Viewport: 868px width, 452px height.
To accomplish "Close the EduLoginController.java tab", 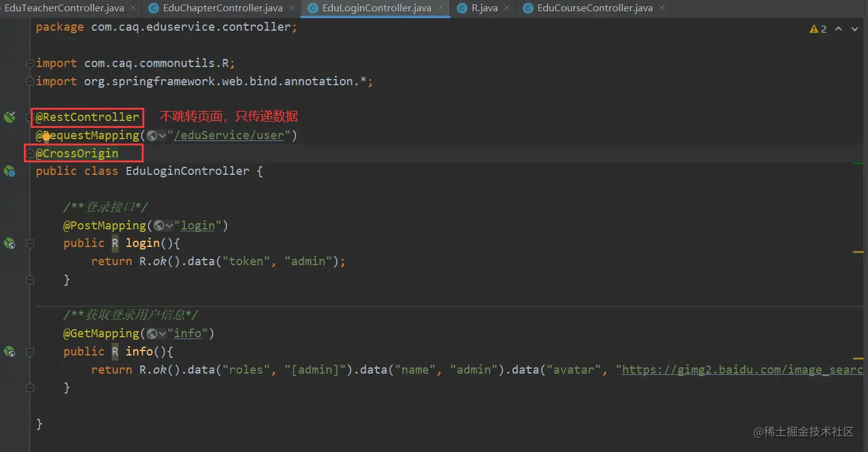I will pyautogui.click(x=441, y=8).
